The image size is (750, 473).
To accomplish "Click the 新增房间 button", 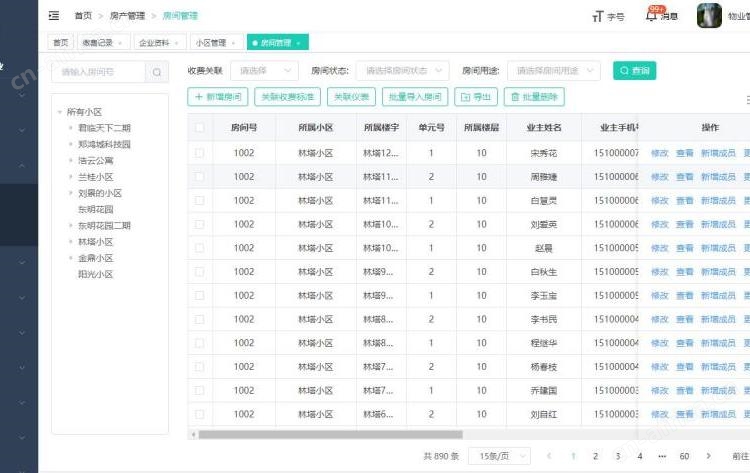I will (x=217, y=97).
